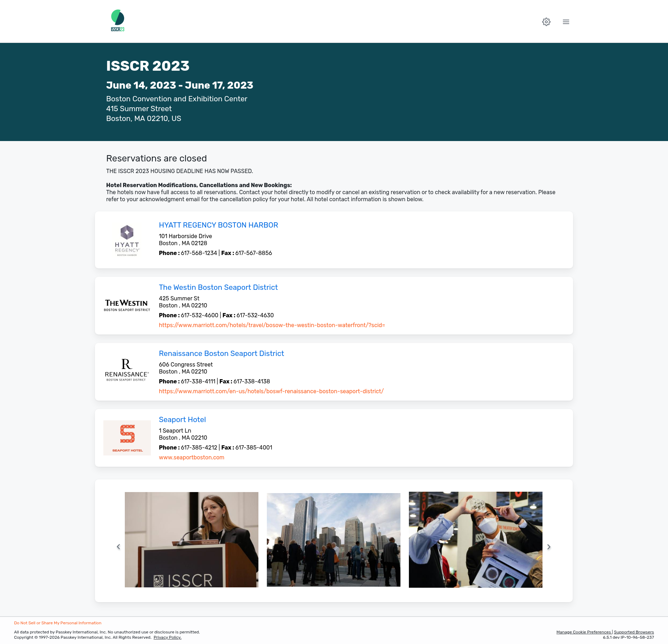Click Westin phone number 617-532-4600
Image resolution: width=668 pixels, height=644 pixels.
[x=200, y=315]
